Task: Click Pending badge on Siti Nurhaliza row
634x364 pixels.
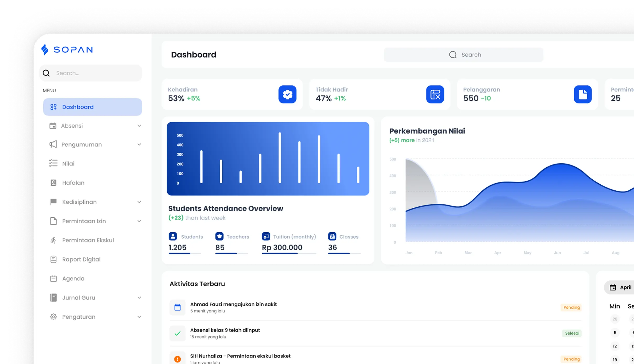Action: click(571, 359)
